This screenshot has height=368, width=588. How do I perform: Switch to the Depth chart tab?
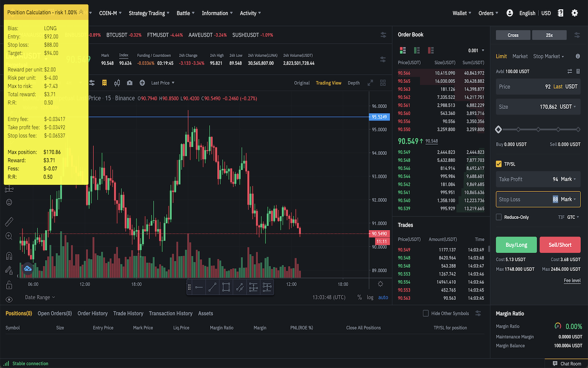(353, 83)
